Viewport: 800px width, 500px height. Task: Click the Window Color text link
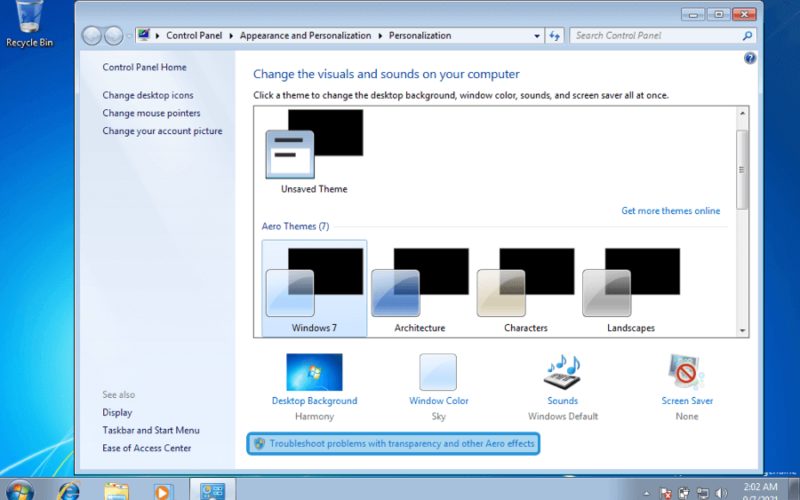tap(439, 401)
